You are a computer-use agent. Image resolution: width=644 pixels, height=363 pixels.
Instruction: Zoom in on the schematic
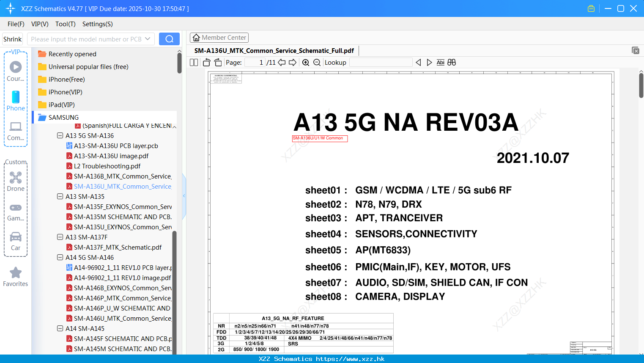tap(306, 63)
